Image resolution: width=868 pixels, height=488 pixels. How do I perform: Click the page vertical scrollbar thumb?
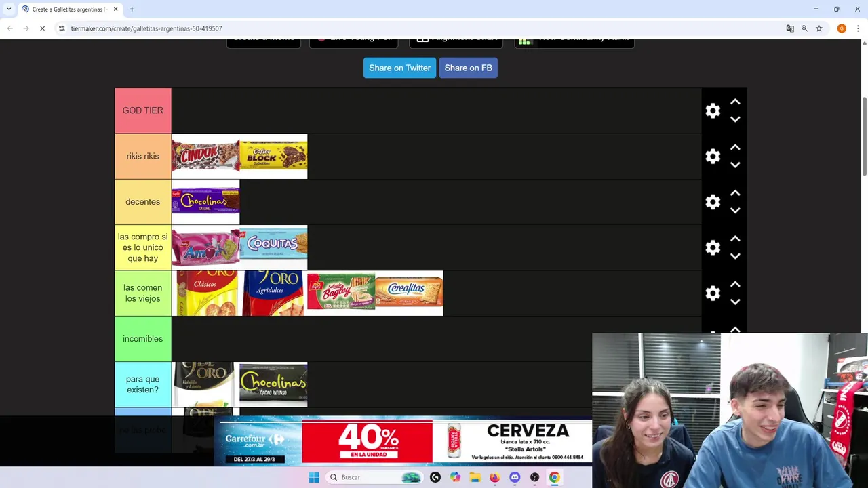pos(864,136)
